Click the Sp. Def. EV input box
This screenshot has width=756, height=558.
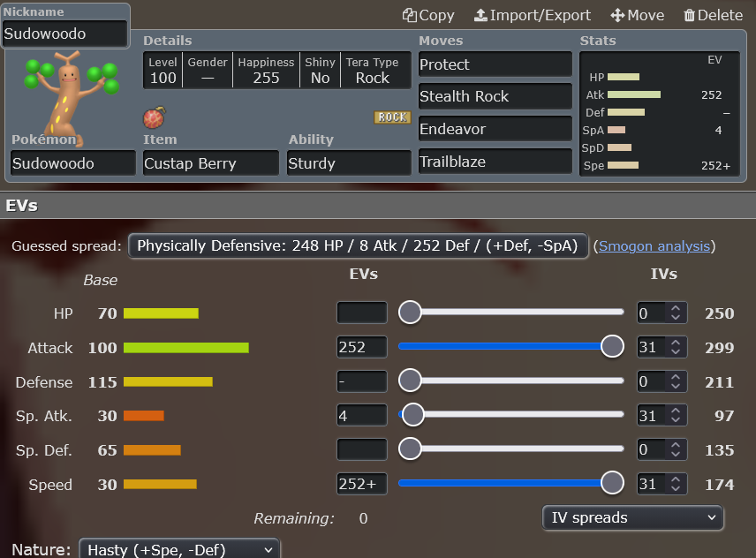click(362, 449)
